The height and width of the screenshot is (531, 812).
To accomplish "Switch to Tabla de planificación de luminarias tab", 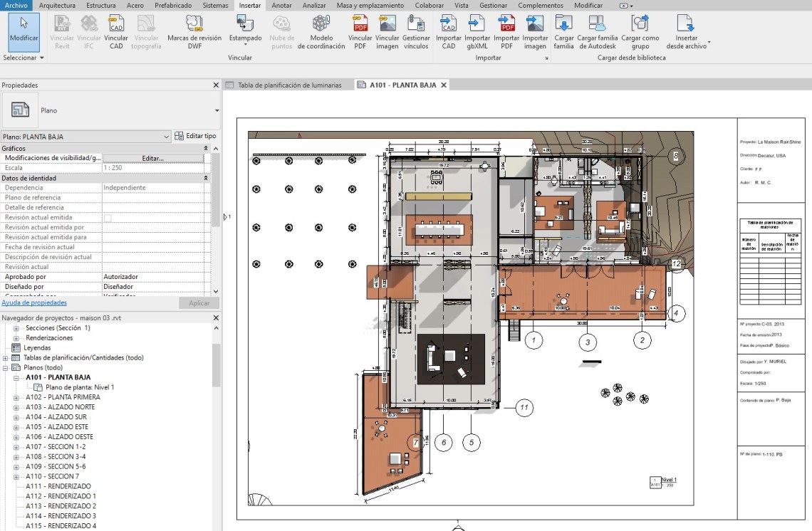I will click(289, 85).
